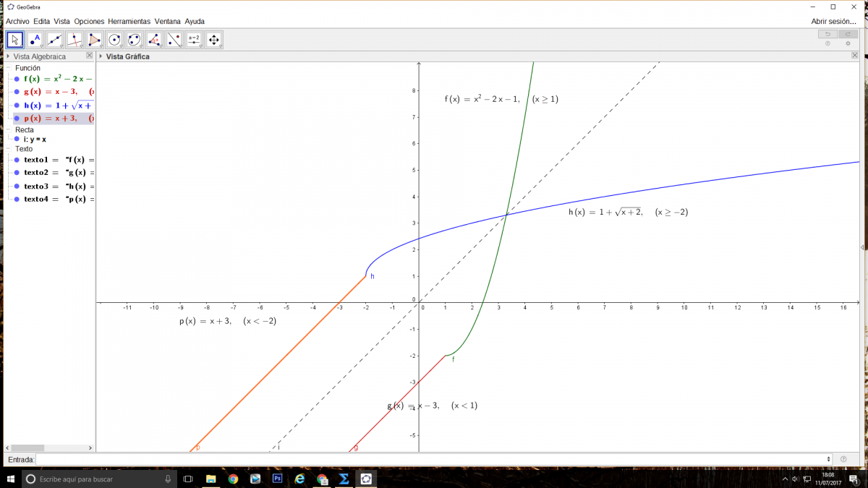868x488 pixels.
Task: Expand the Vista Gráfica style bar arrow
Action: click(x=101, y=56)
